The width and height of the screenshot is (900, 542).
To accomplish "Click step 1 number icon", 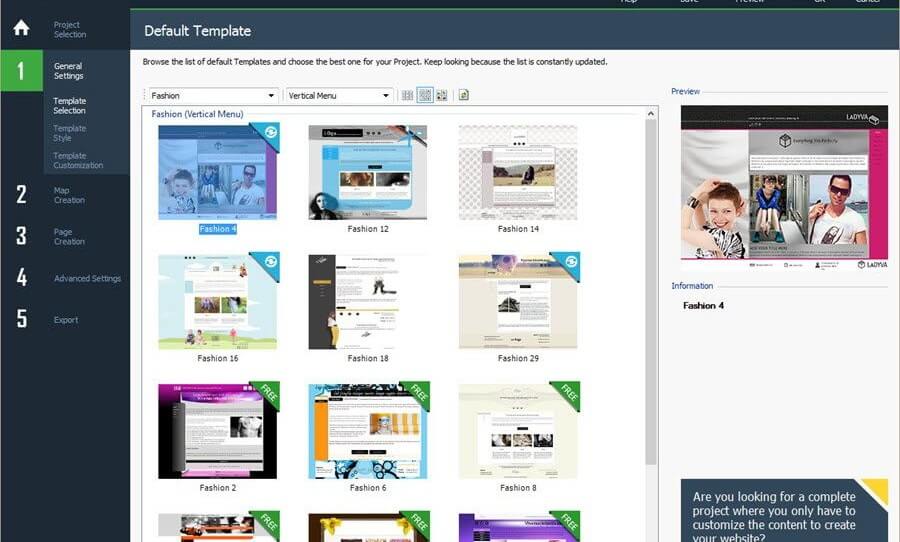I will 21,71.
